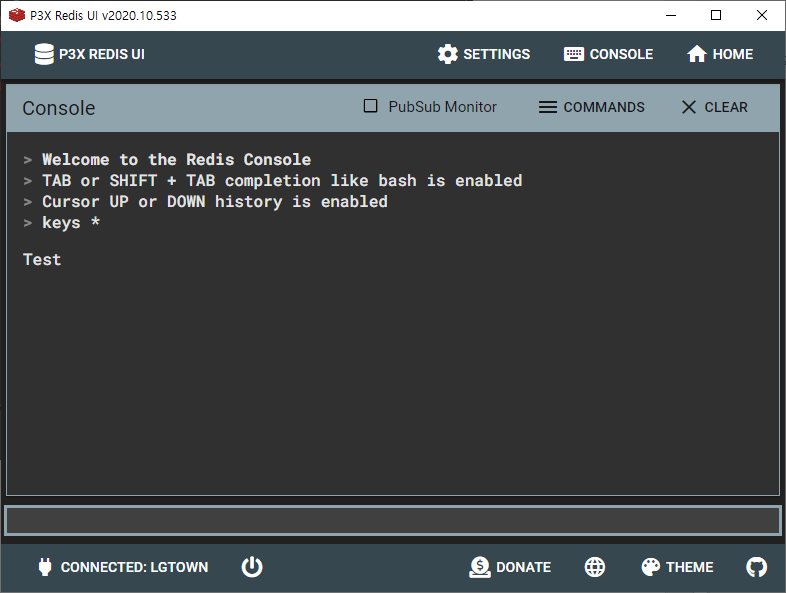This screenshot has height=593, width=786.
Task: Click the red Redis app icon in title bar
Action: pos(17,16)
